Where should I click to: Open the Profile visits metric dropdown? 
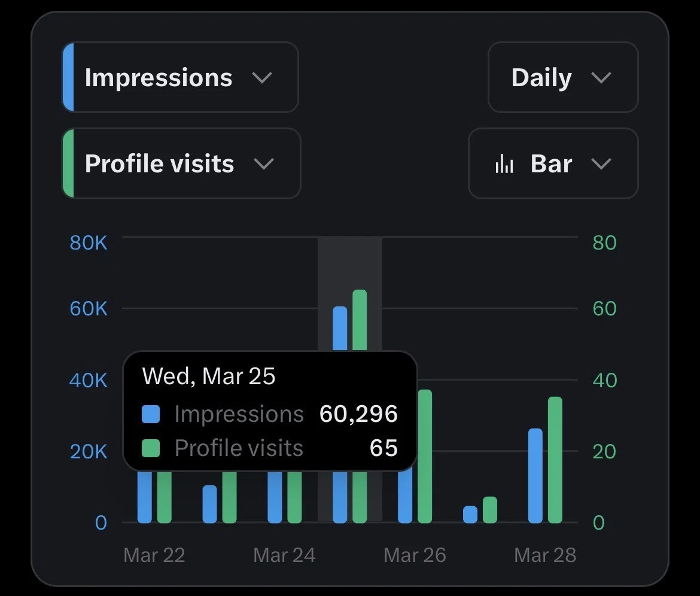pyautogui.click(x=181, y=163)
